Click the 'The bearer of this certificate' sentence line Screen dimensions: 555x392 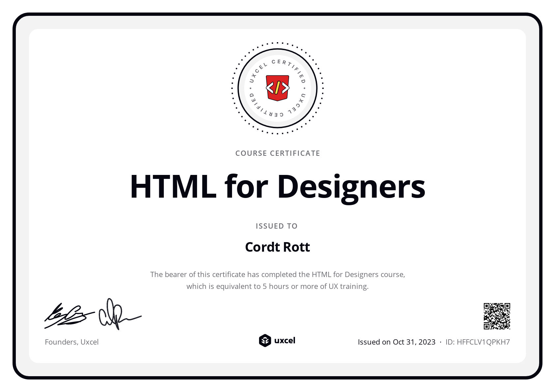pyautogui.click(x=277, y=274)
